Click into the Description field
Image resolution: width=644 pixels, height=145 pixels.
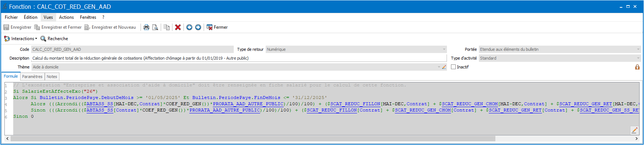click(239, 58)
